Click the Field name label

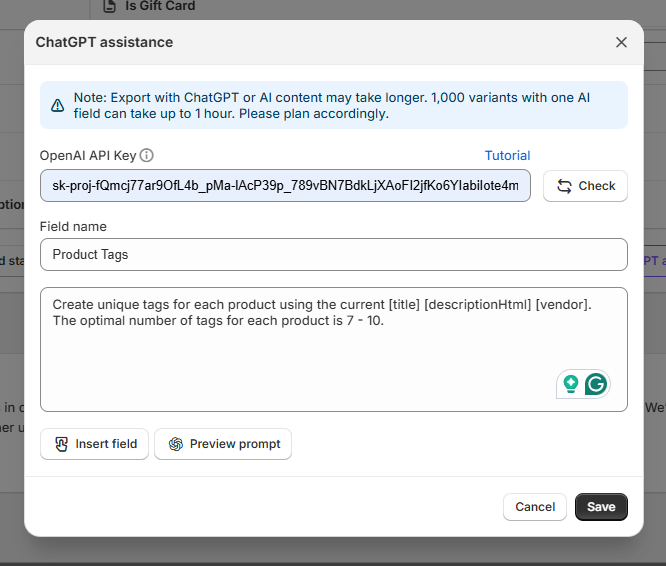pyautogui.click(x=73, y=226)
